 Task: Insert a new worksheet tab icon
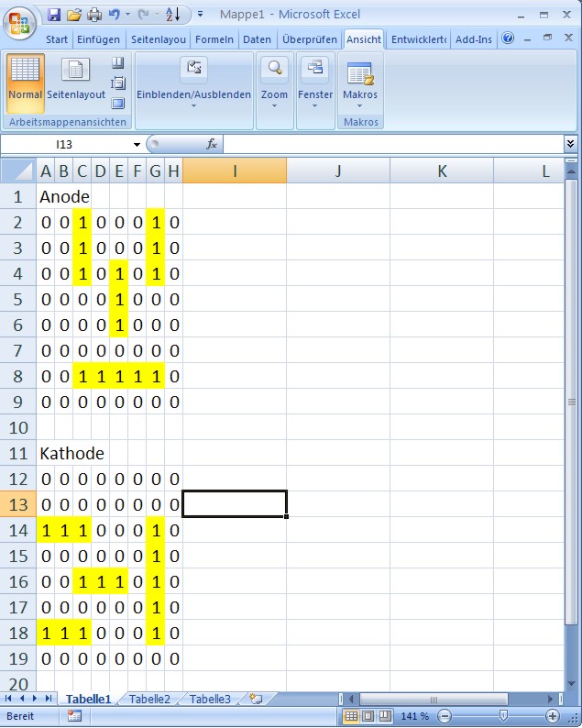click(256, 699)
